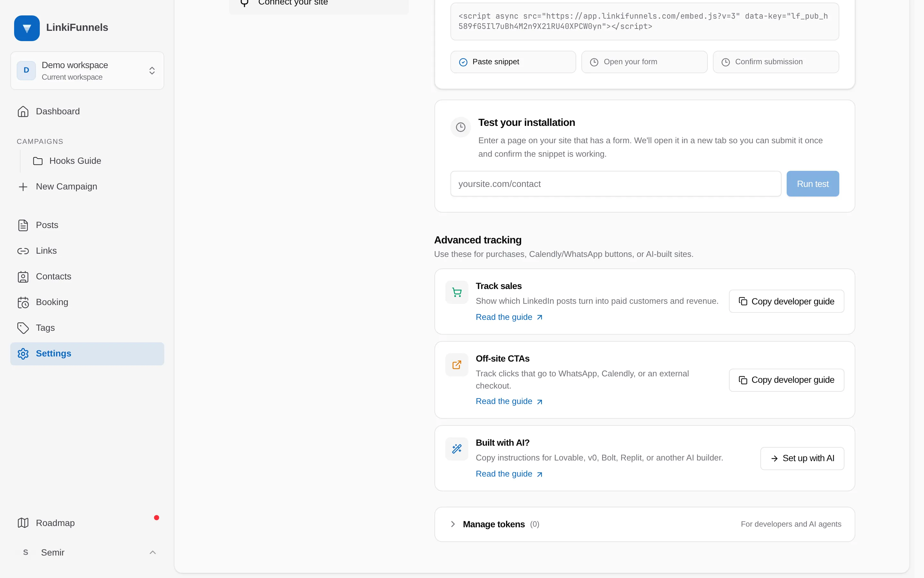Select the Confirm submission step
The width and height of the screenshot is (924, 578).
[775, 62]
